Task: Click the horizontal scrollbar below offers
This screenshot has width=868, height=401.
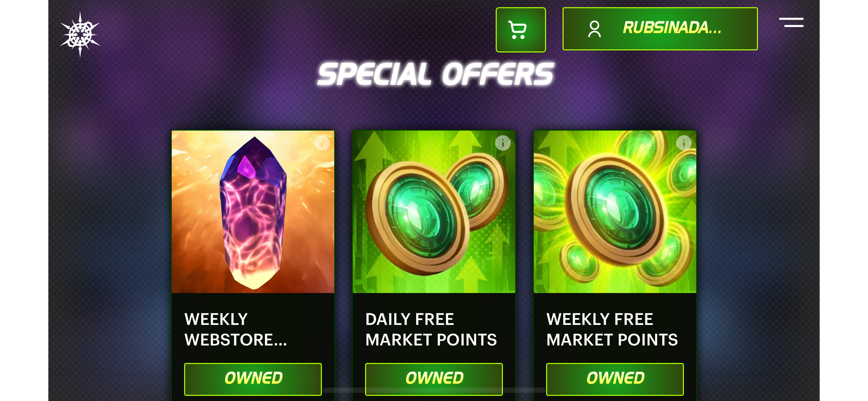Action: coord(434,390)
